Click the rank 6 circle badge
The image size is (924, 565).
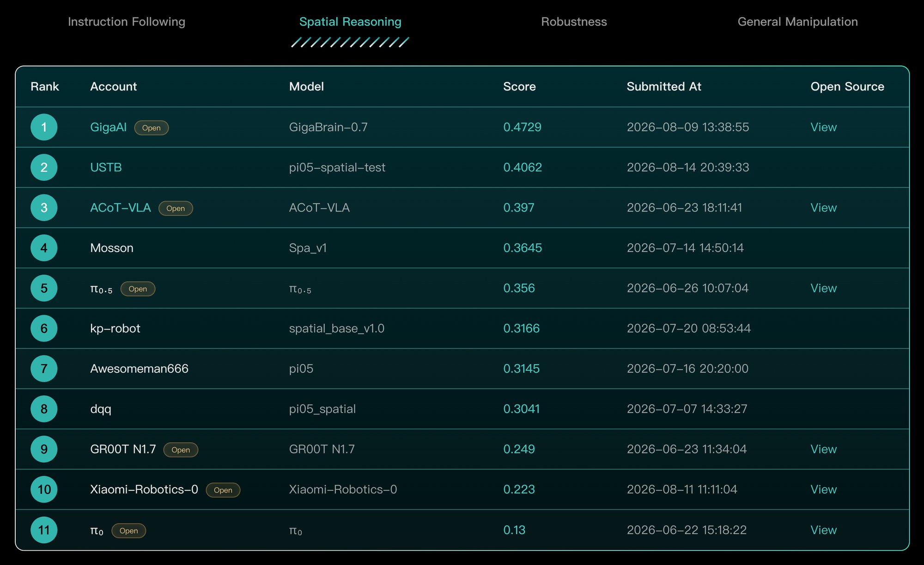pos(44,328)
